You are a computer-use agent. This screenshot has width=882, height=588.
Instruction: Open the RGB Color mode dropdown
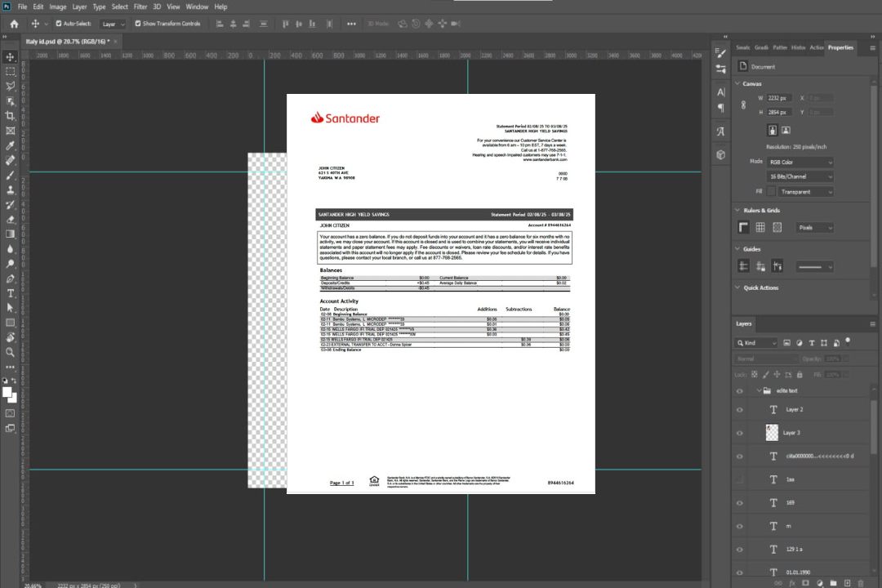coord(800,162)
